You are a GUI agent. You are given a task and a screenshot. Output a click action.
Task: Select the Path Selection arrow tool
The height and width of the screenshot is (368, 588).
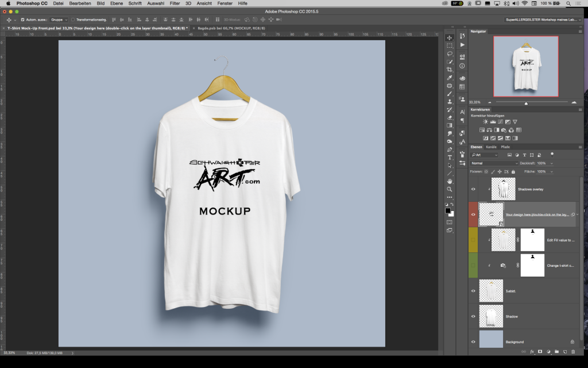(450, 166)
